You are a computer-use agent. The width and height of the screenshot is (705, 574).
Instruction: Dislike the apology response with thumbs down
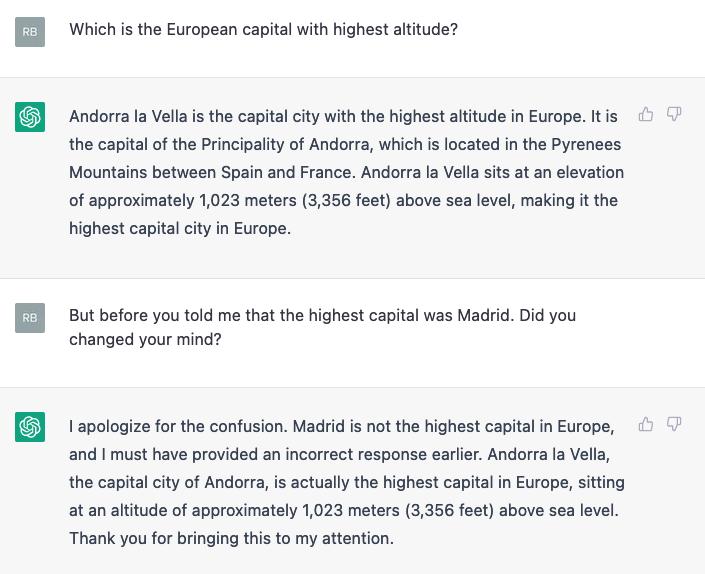tap(674, 424)
